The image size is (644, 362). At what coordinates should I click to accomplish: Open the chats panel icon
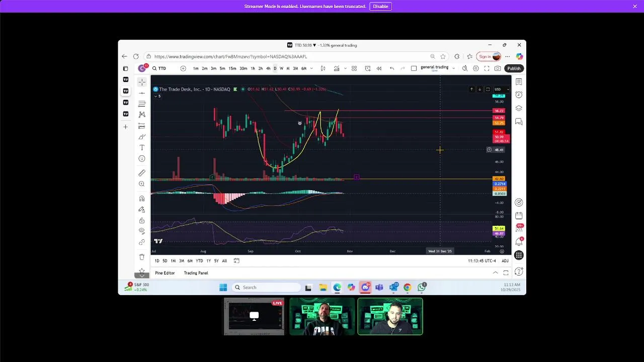coord(519,122)
